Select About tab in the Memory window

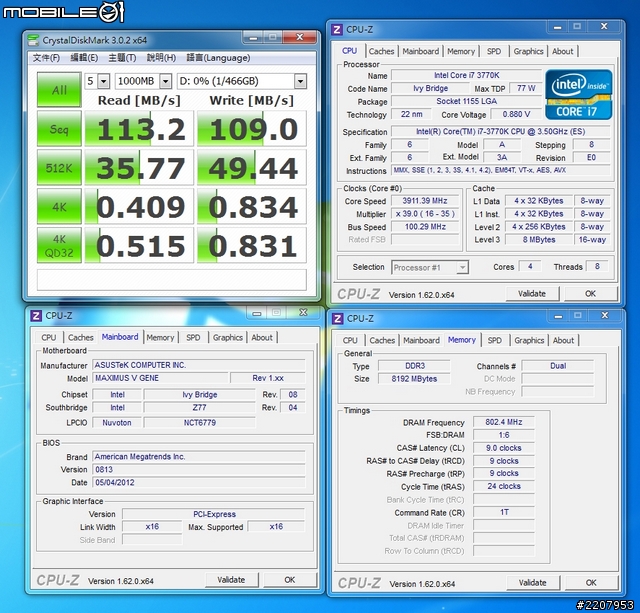click(x=563, y=340)
